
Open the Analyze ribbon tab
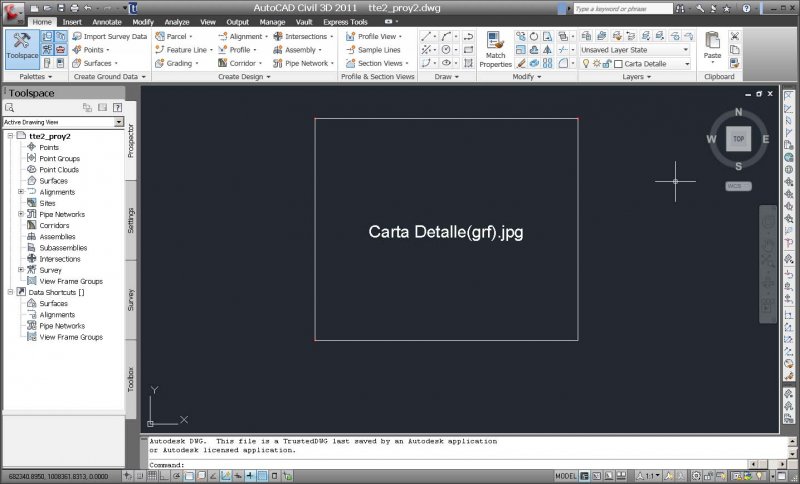176,22
